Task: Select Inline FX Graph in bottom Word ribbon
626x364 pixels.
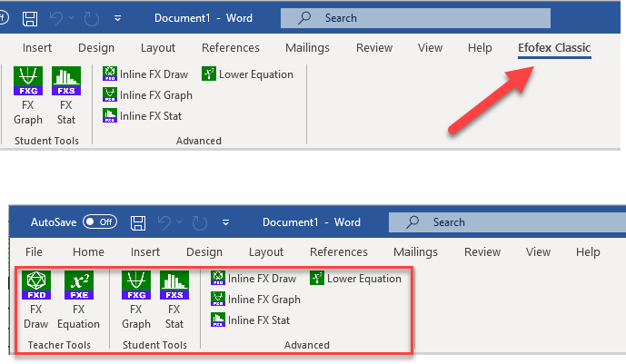Action: [255, 299]
